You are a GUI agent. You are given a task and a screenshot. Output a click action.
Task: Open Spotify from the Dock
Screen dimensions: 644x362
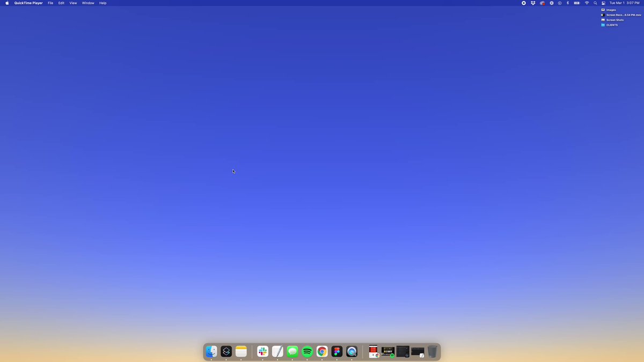pyautogui.click(x=308, y=351)
